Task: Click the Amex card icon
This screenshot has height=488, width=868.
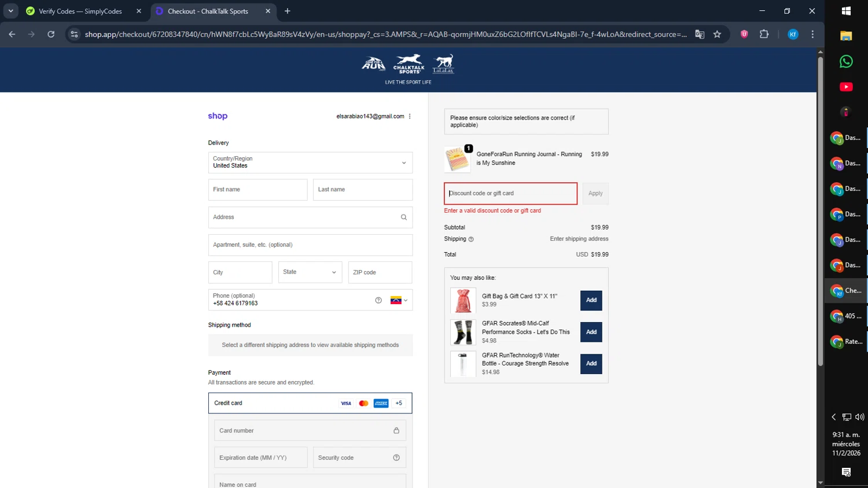Action: (x=381, y=404)
